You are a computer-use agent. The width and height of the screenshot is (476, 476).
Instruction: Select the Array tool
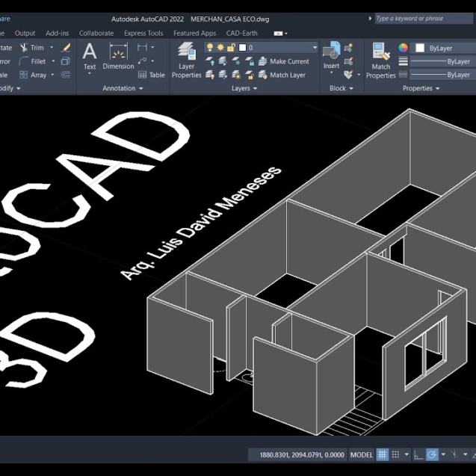(x=32, y=75)
